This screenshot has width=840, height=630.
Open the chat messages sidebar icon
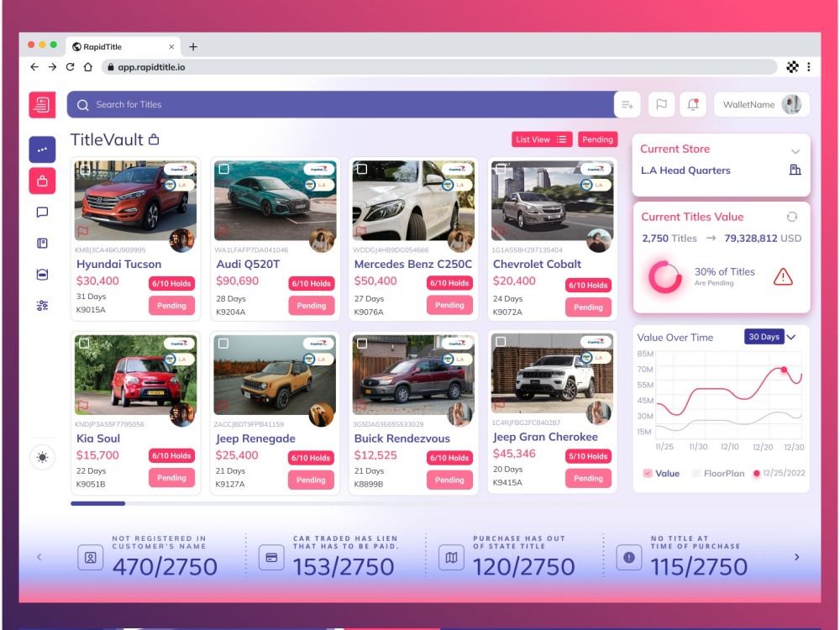[x=42, y=213]
